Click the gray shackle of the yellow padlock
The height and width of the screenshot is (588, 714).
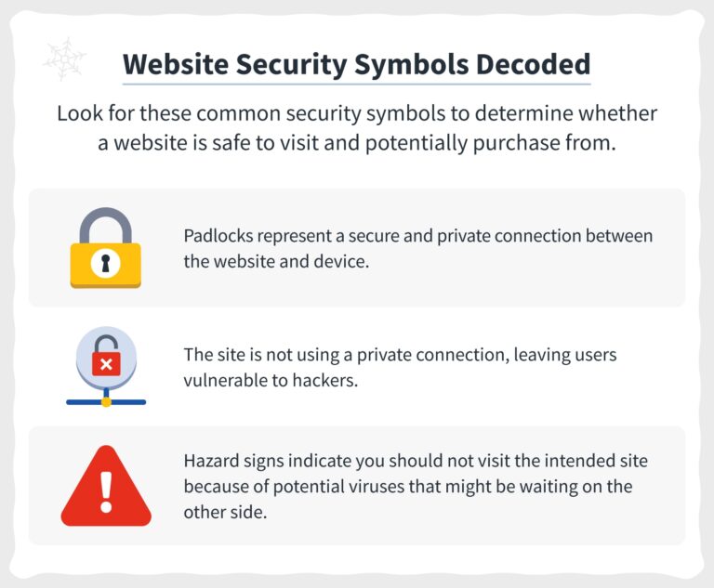pos(105,222)
